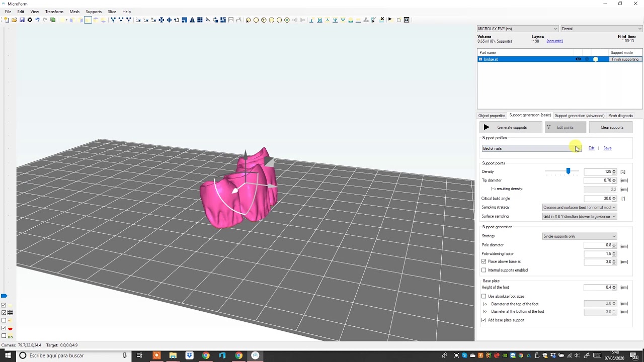Screen dimensions: 644x362
Task: Toggle the grid display checkbox in viewport
Action: (4, 313)
